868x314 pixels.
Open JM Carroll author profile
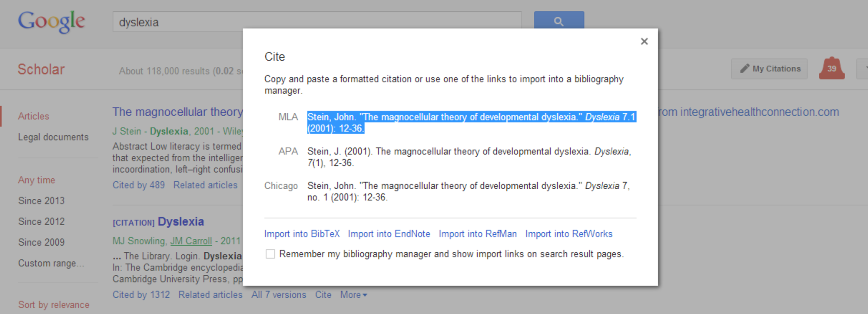coord(191,241)
